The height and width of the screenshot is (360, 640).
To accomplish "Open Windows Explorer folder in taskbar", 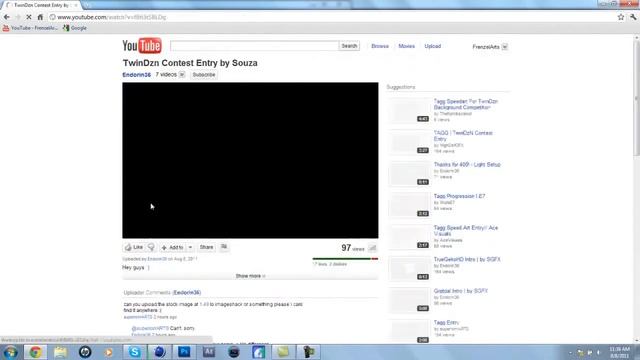I will pos(60,352).
